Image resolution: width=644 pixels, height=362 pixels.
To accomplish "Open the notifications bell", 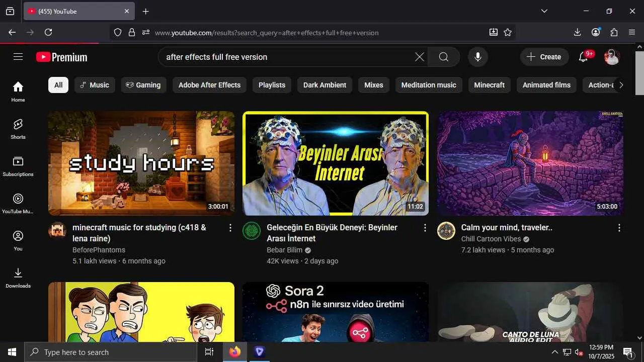I will pyautogui.click(x=584, y=57).
